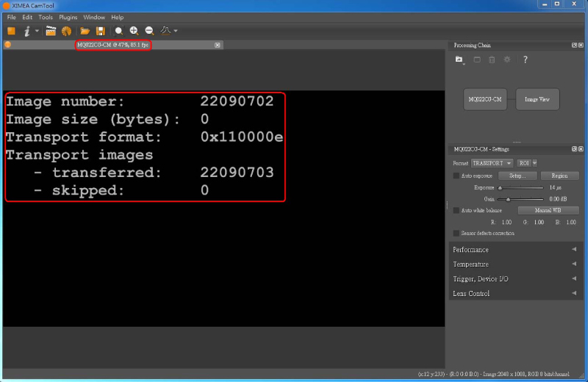Click the B white balance value 1.00
This screenshot has width=588, height=382.
[x=571, y=222]
